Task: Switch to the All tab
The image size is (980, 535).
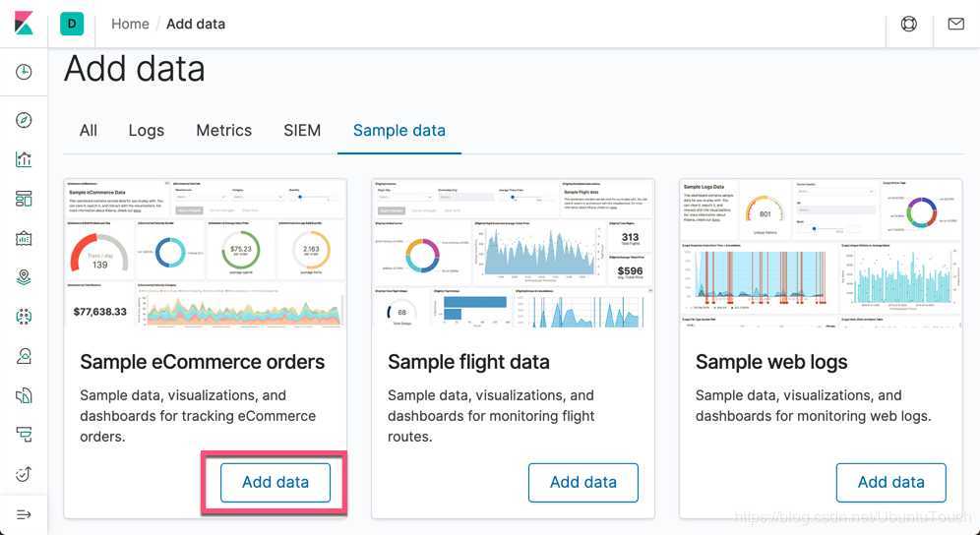Action: click(x=89, y=130)
